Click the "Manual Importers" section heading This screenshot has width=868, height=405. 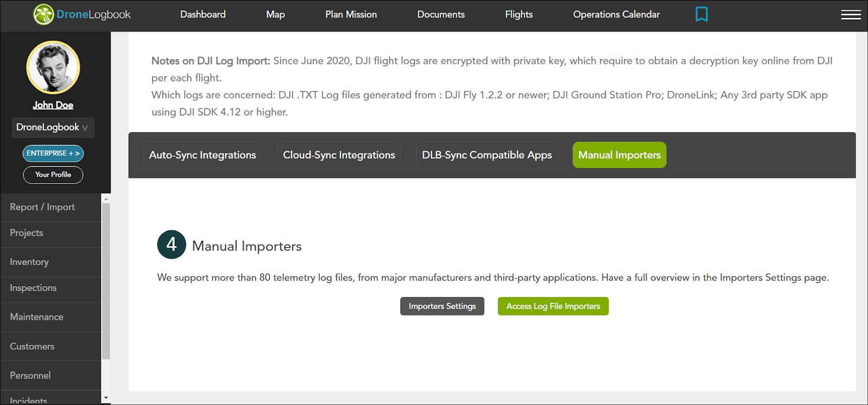[247, 246]
